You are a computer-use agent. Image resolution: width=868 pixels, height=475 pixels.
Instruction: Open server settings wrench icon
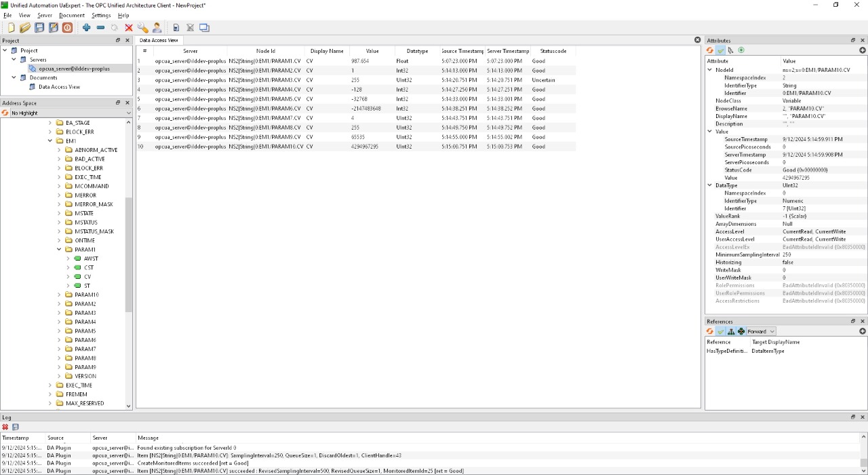(142, 28)
